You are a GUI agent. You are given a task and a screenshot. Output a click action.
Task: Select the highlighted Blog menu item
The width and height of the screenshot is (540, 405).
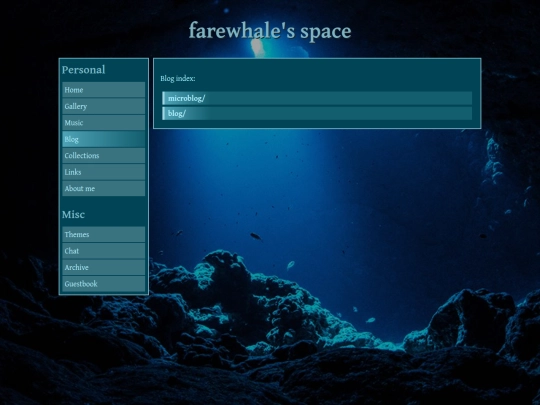coord(104,139)
